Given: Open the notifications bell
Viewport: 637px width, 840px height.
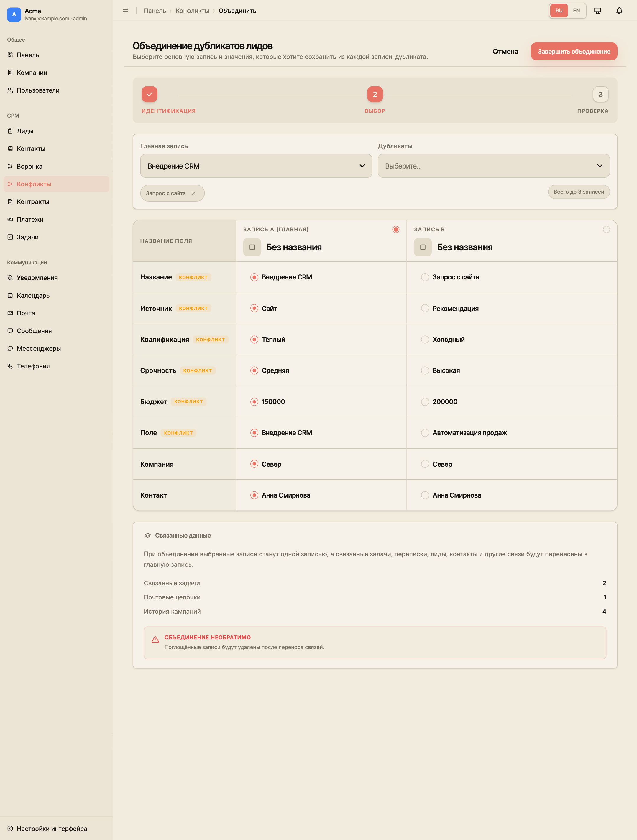Looking at the screenshot, I should 619,11.
